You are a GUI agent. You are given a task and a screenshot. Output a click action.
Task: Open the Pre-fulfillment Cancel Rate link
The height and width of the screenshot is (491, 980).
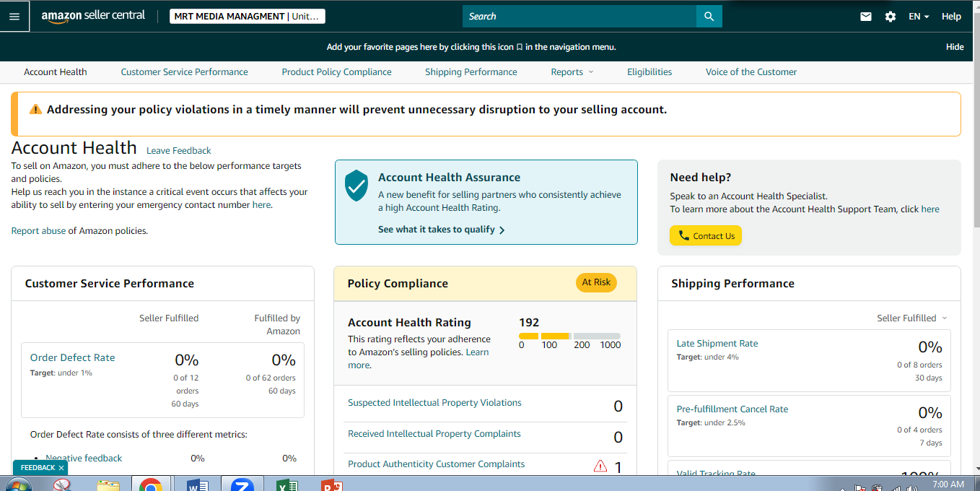[732, 409]
